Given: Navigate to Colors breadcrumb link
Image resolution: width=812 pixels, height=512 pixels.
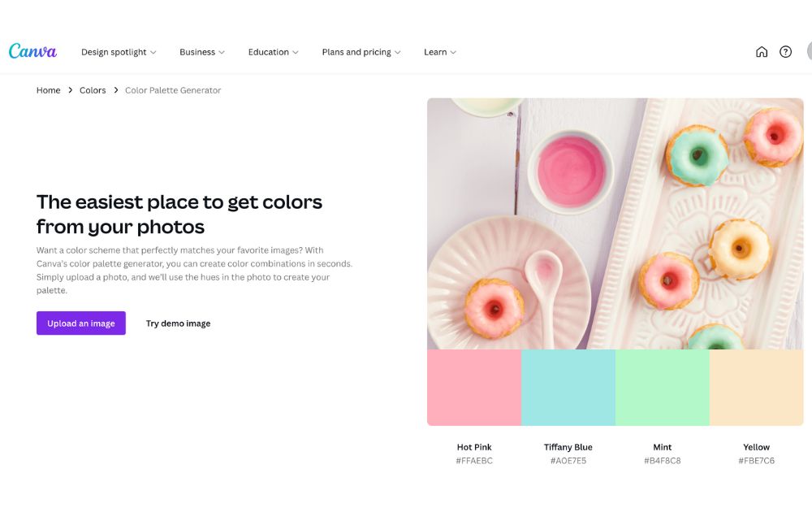Looking at the screenshot, I should (93, 90).
